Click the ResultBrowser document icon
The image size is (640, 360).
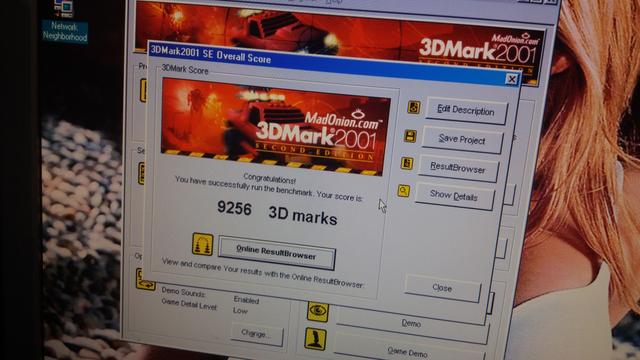(407, 163)
